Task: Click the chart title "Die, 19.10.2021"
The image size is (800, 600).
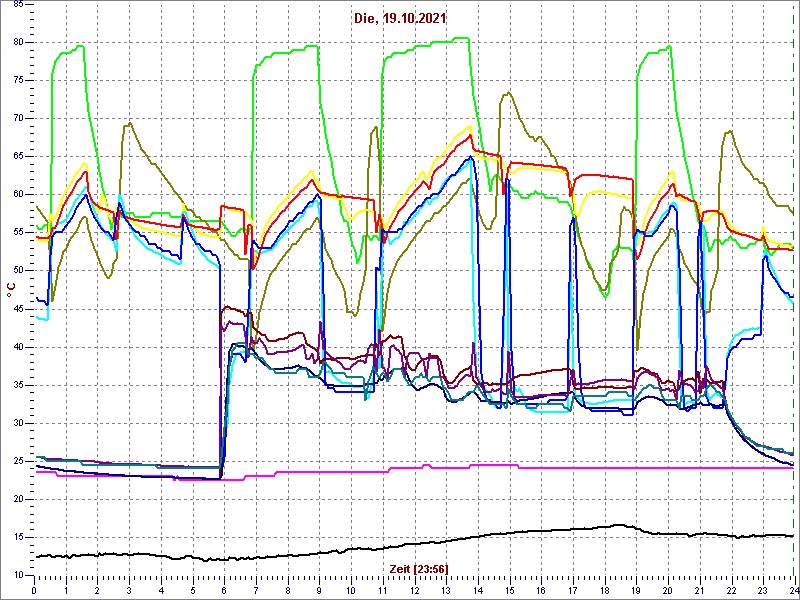Action: coord(400,18)
